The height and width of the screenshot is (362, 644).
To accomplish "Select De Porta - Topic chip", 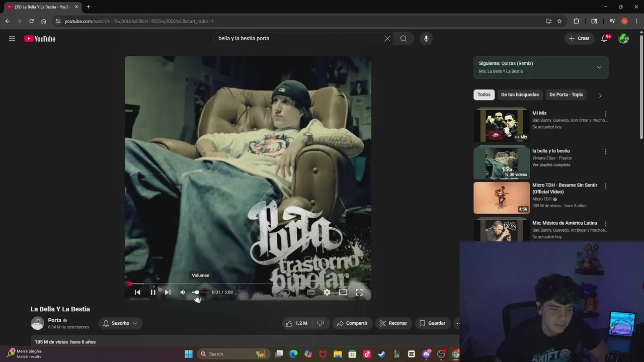I will click(x=566, y=95).
